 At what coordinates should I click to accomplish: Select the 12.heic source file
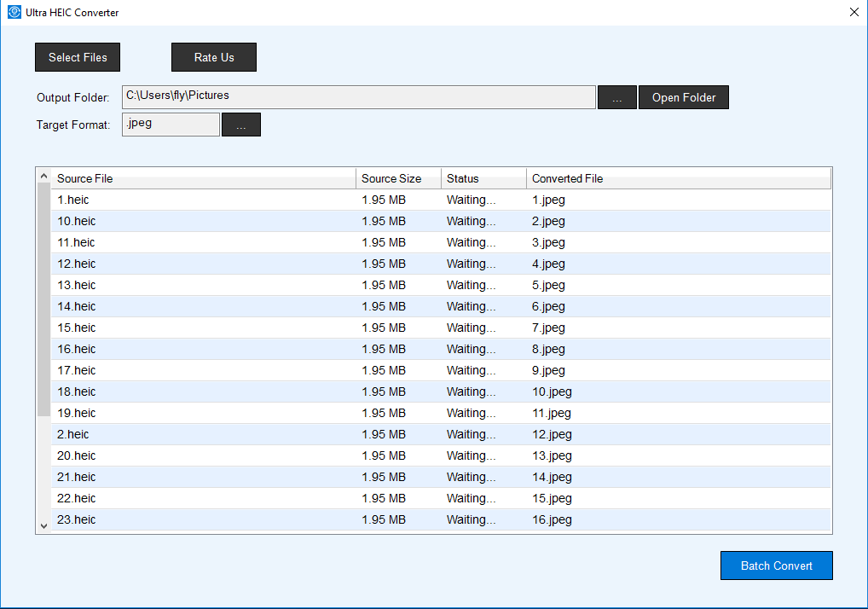[x=77, y=264]
